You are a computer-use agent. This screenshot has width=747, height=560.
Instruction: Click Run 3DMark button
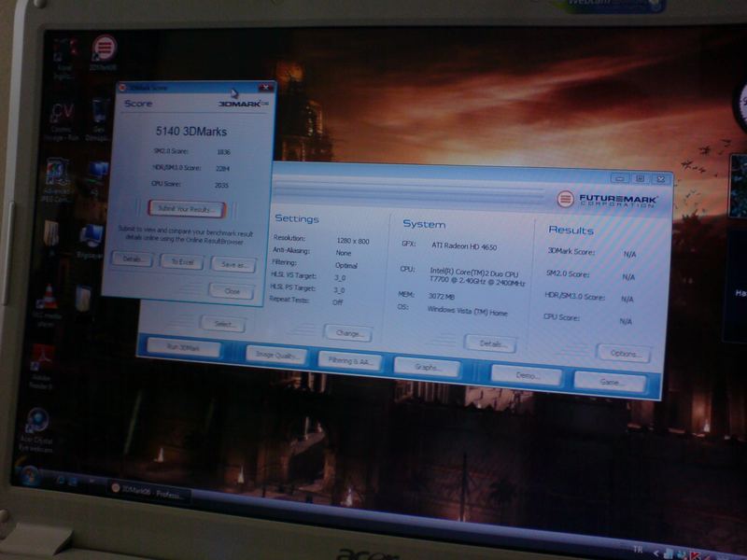click(184, 347)
